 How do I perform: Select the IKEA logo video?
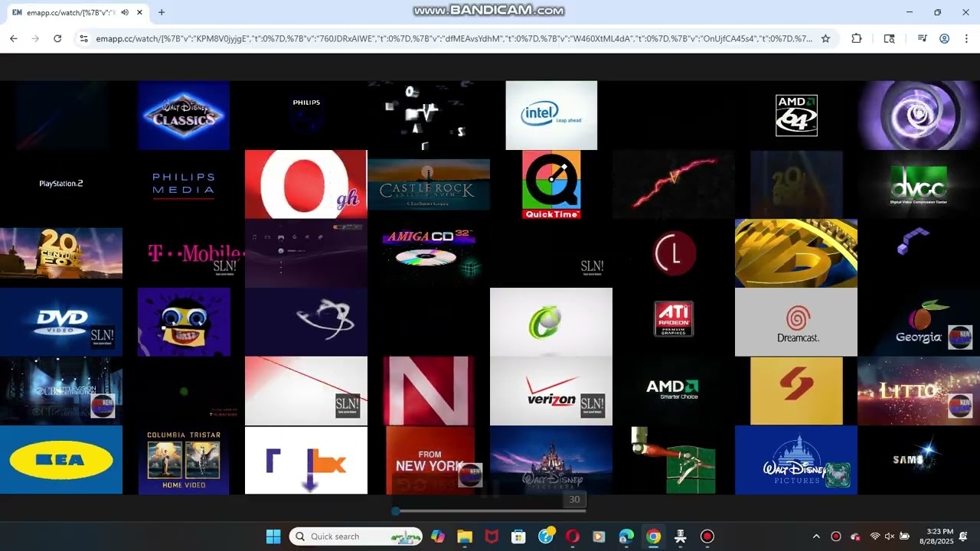click(61, 460)
